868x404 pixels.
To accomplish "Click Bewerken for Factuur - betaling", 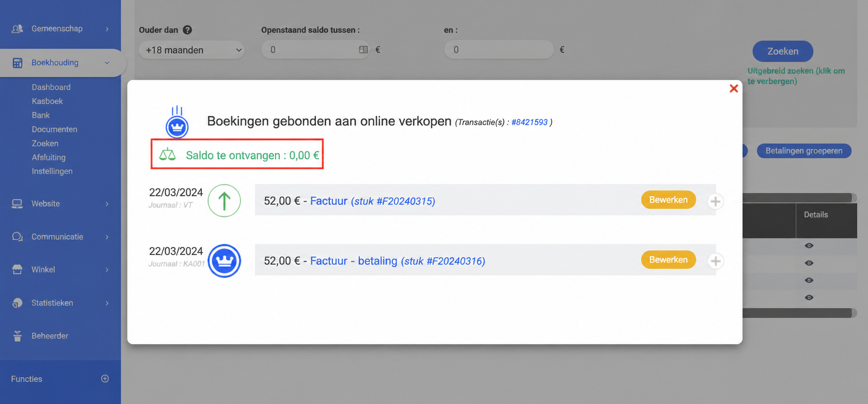I will point(668,260).
